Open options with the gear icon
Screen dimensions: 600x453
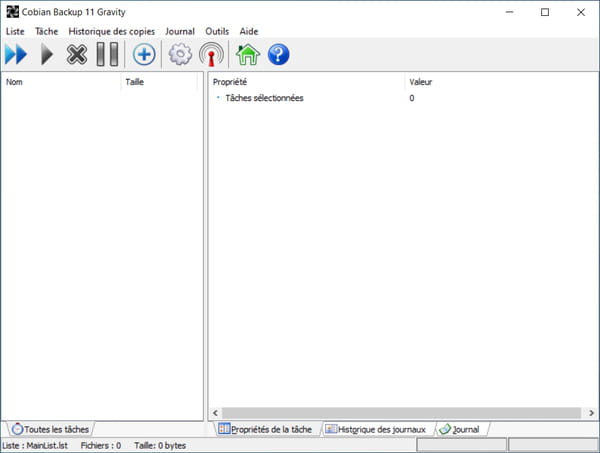click(180, 54)
